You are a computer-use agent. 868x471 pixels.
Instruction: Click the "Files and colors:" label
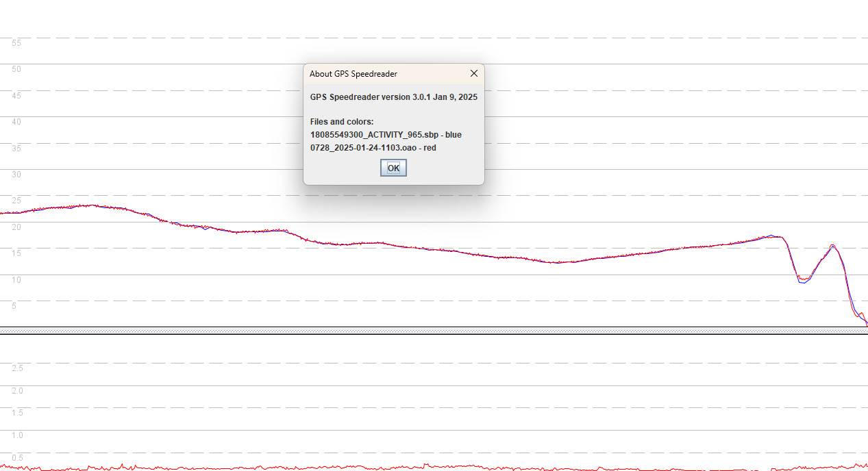pyautogui.click(x=342, y=122)
